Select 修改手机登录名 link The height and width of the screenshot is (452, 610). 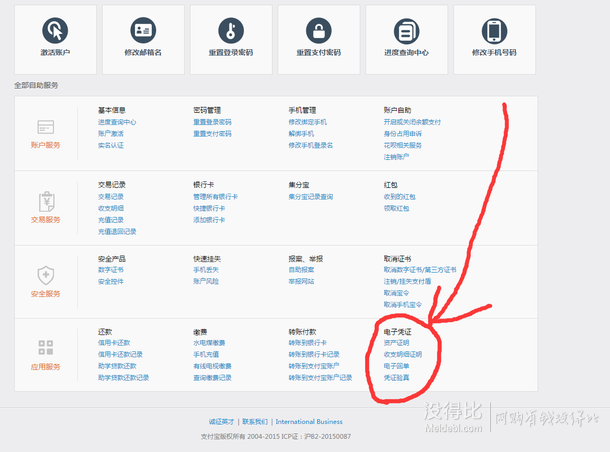311,145
